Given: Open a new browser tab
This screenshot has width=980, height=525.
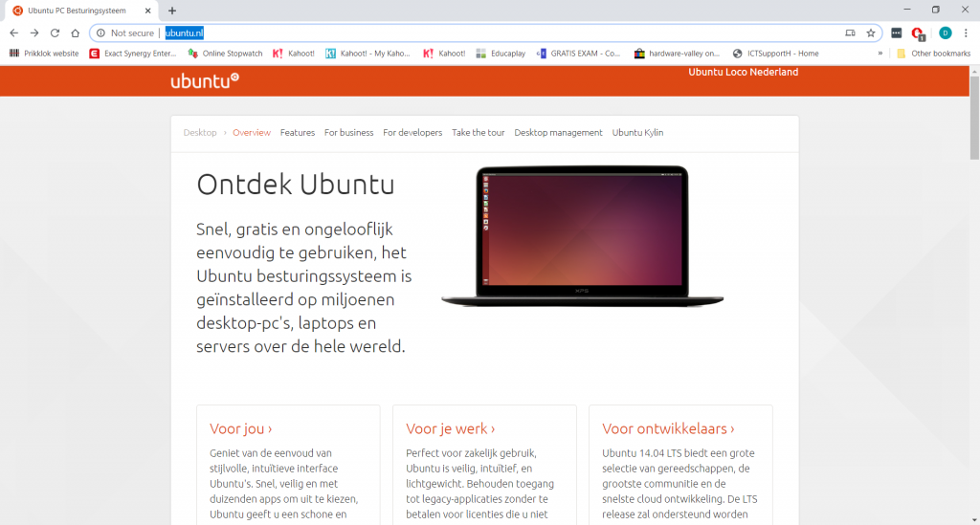Looking at the screenshot, I should (172, 11).
